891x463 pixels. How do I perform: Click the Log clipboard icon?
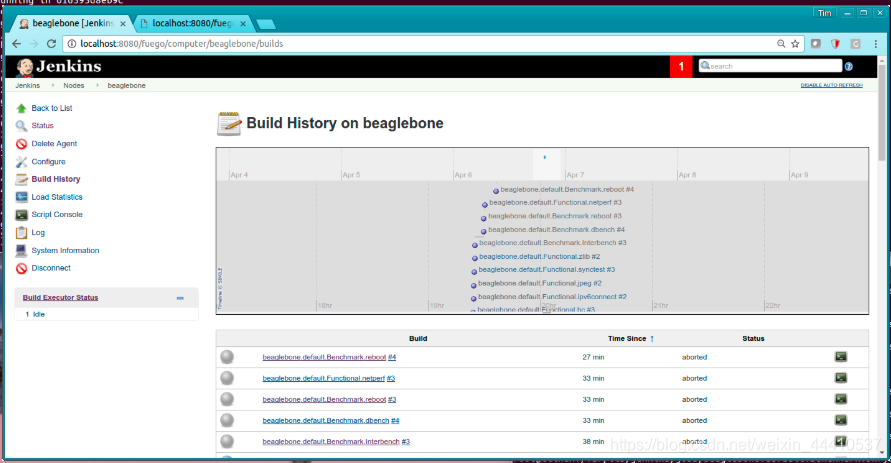coord(21,232)
